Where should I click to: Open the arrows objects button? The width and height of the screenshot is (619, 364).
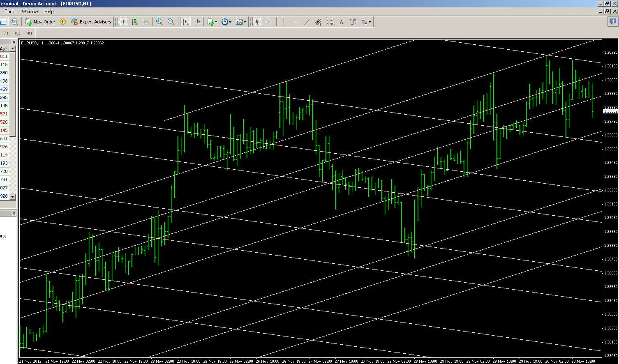click(x=364, y=22)
